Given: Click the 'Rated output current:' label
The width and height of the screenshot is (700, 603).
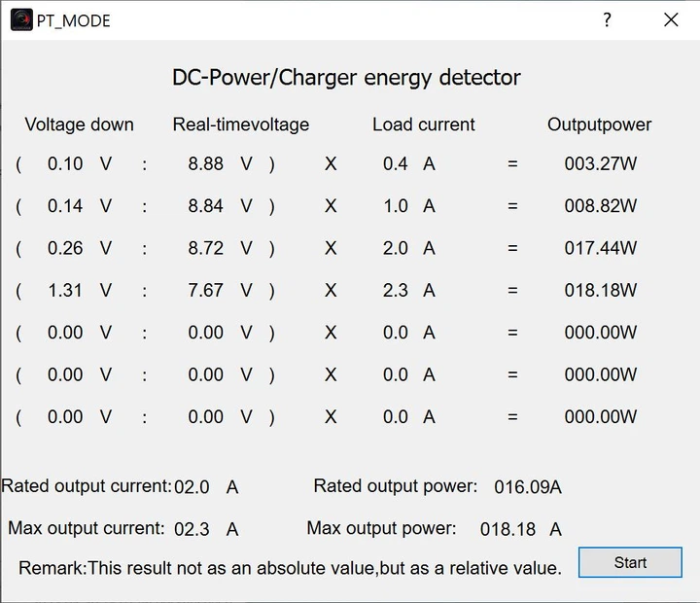Looking at the screenshot, I should pos(87,486).
